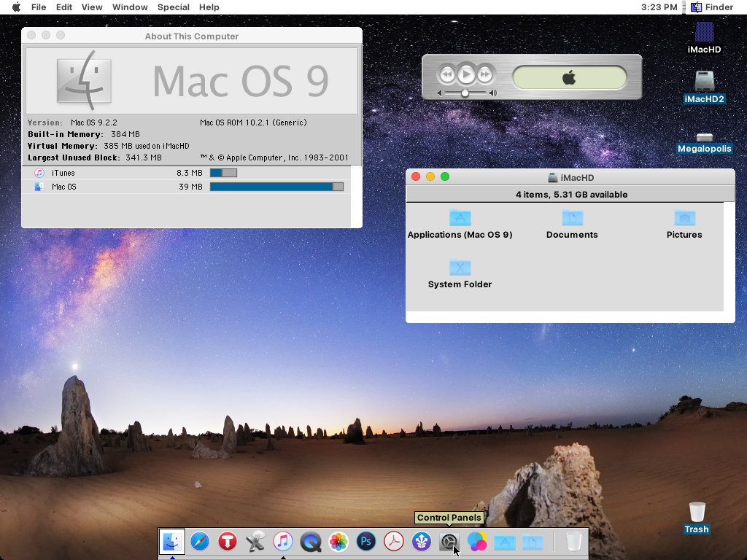The width and height of the screenshot is (747, 560).
Task: Click the Mac OS '39 MB' memory value
Action: click(190, 187)
